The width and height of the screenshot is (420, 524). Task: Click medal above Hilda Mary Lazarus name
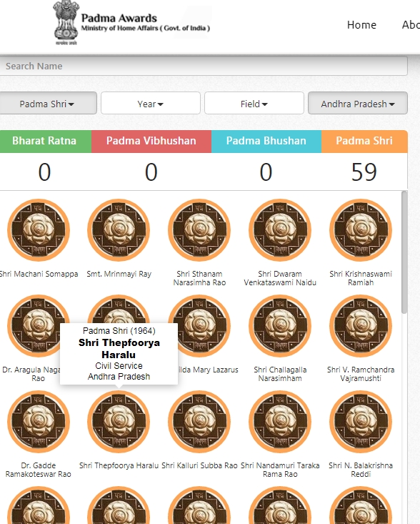[x=205, y=326]
